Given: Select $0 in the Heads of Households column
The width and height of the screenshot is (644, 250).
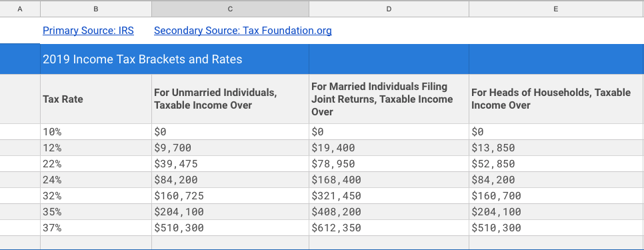Looking at the screenshot, I should click(556, 132).
